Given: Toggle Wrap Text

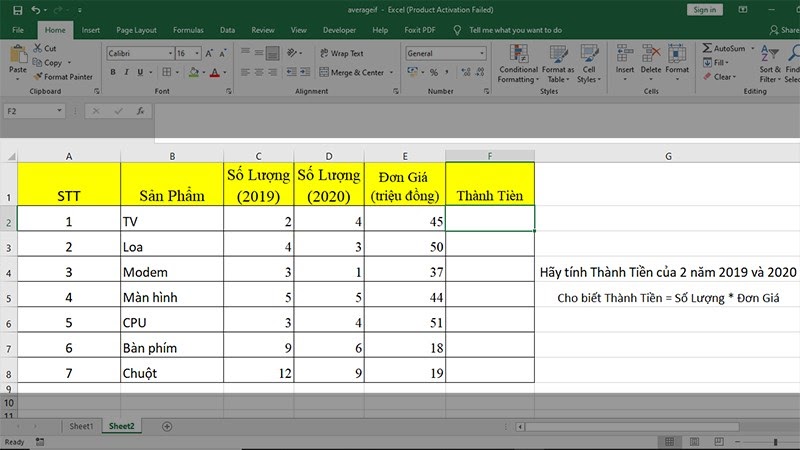Looking at the screenshot, I should pyautogui.click(x=341, y=53).
